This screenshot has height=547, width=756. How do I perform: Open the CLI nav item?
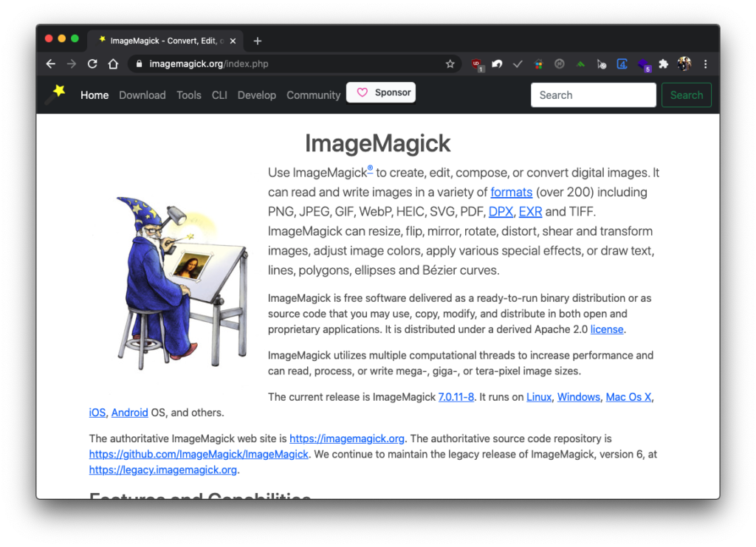[x=219, y=95]
